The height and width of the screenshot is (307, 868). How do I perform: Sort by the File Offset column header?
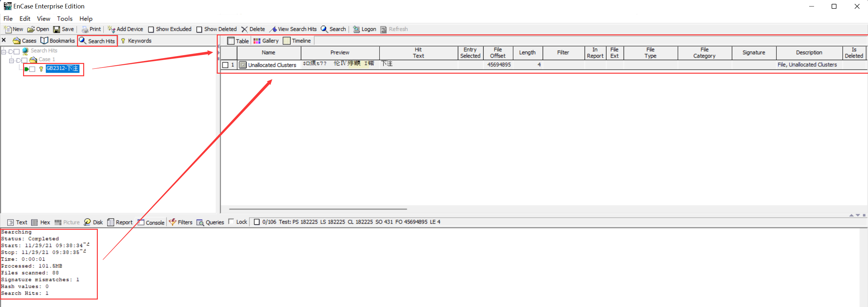pyautogui.click(x=498, y=53)
